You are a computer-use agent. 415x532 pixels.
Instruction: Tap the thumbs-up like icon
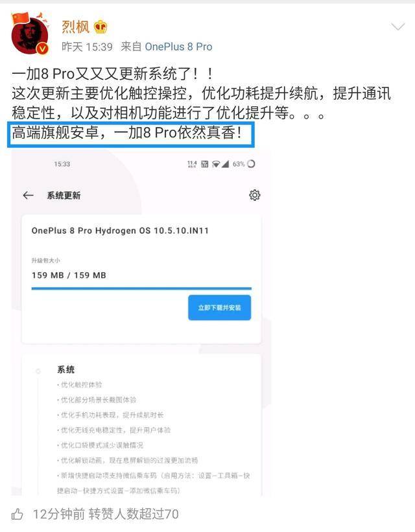(18, 514)
